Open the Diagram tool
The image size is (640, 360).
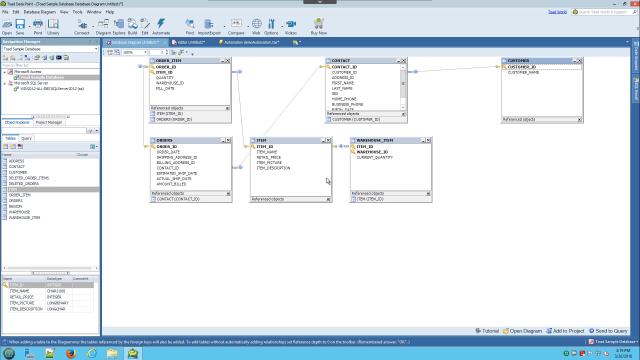tap(103, 27)
